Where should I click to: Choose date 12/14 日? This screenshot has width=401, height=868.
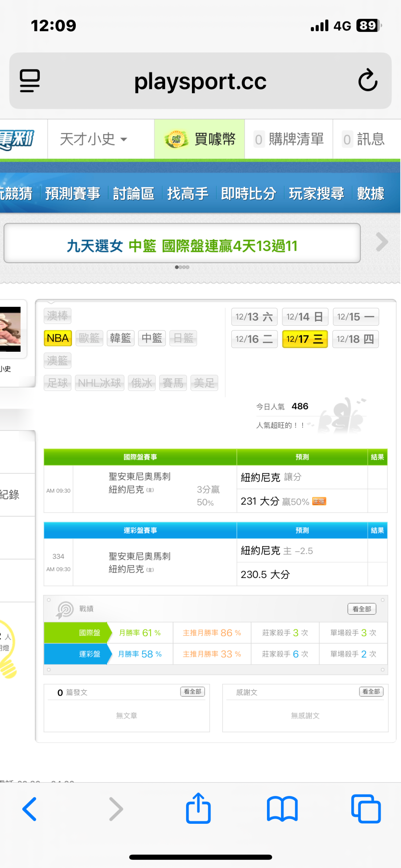[x=305, y=317]
